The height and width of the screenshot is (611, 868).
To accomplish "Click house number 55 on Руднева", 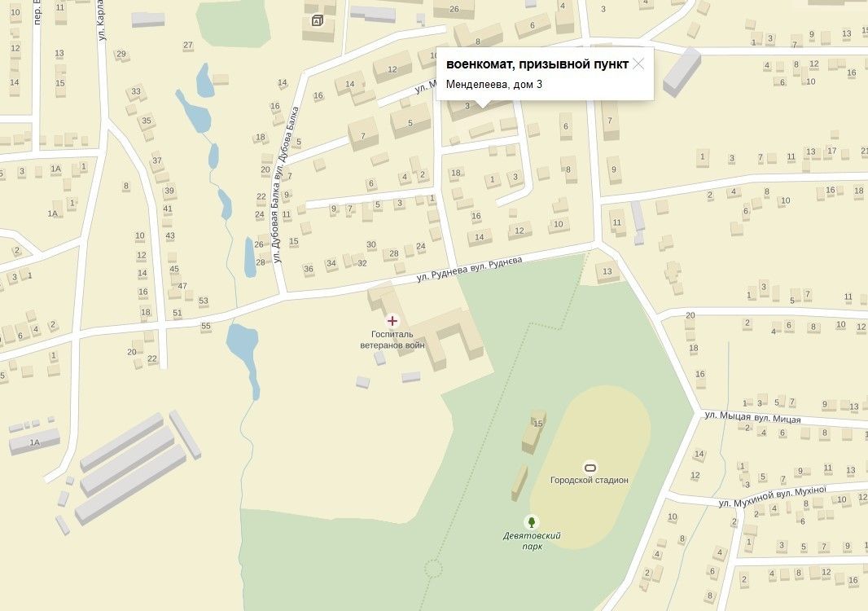I will tap(206, 326).
